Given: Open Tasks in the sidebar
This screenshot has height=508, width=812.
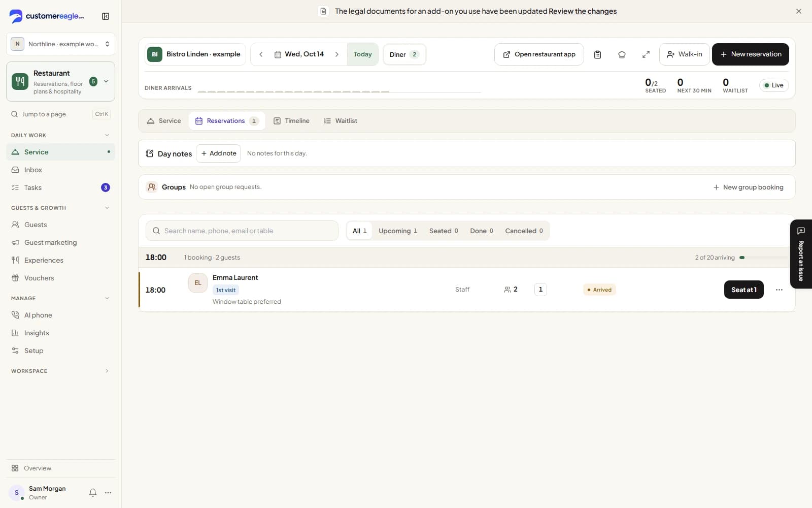Looking at the screenshot, I should click(x=60, y=187).
